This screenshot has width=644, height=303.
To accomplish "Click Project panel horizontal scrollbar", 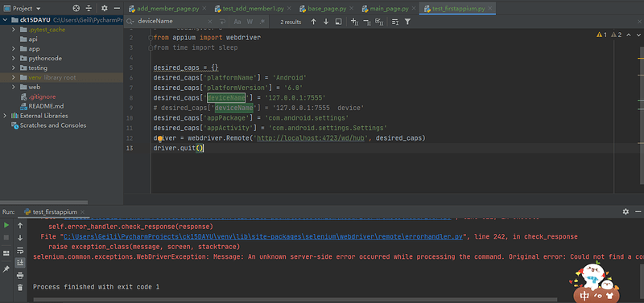I will point(44,203).
